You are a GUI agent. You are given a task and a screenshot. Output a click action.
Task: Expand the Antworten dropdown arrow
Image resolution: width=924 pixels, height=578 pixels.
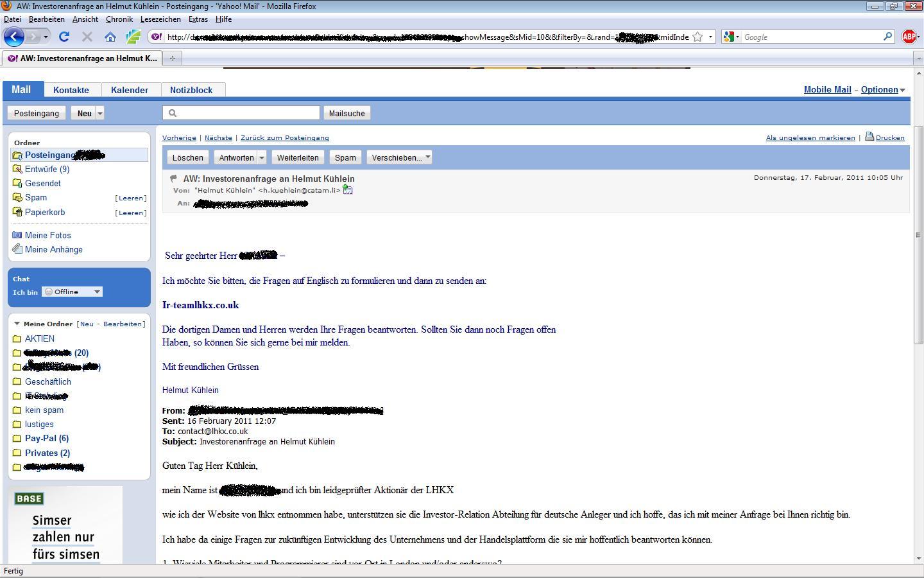pyautogui.click(x=261, y=157)
